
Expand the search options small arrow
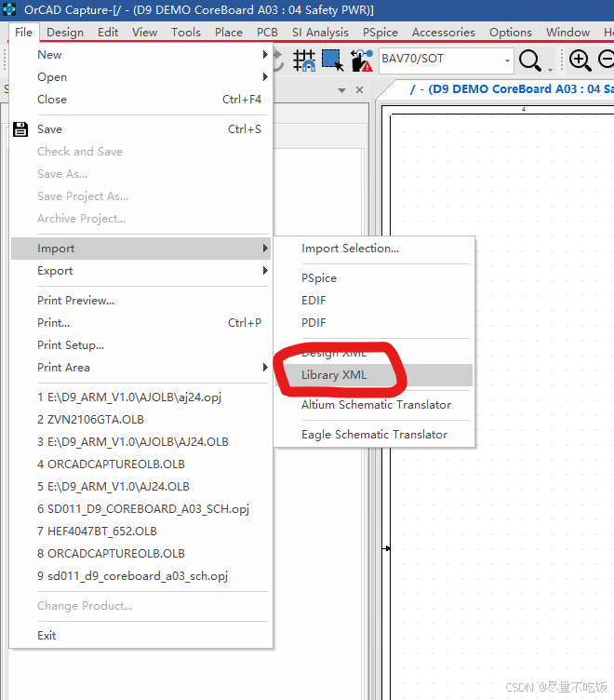coord(550,70)
